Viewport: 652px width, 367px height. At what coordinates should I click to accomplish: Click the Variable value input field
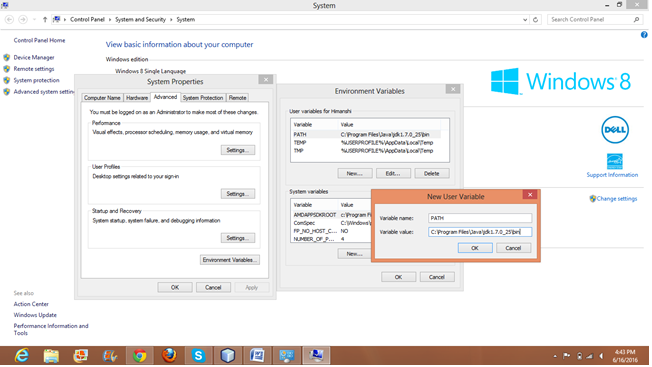point(480,232)
